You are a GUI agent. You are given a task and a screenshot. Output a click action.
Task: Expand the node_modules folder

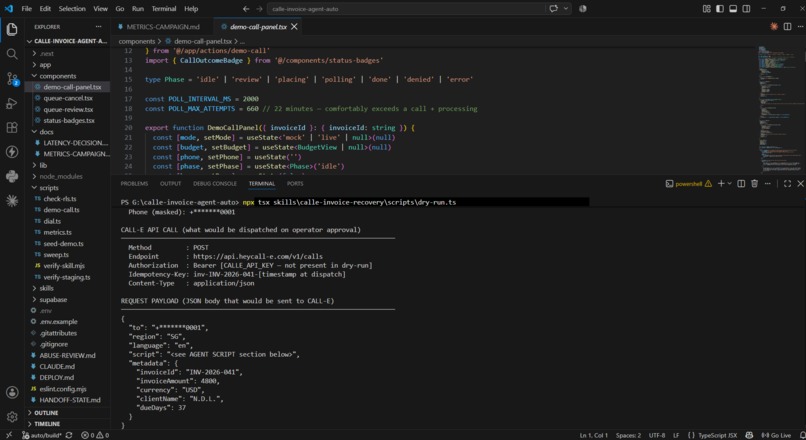click(x=67, y=176)
